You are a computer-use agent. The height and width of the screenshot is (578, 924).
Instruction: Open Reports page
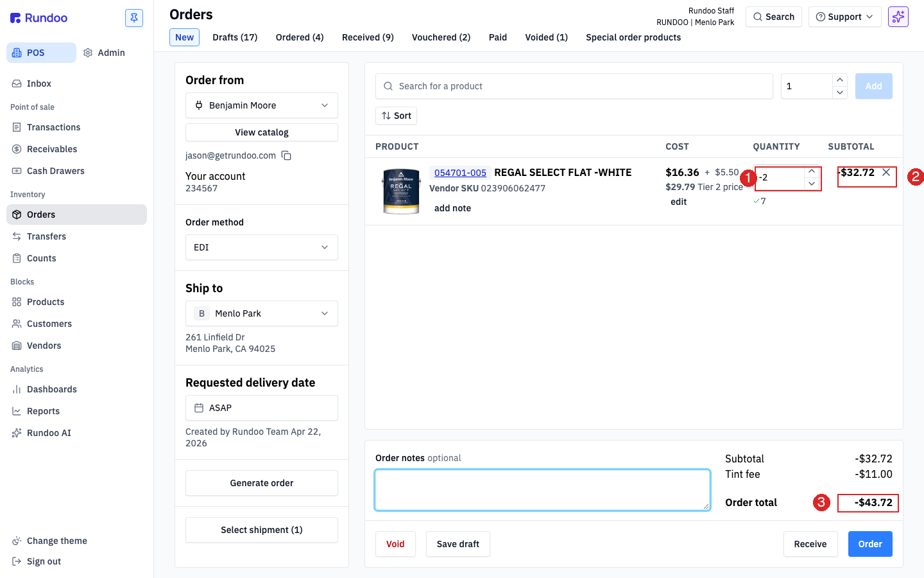point(77,411)
